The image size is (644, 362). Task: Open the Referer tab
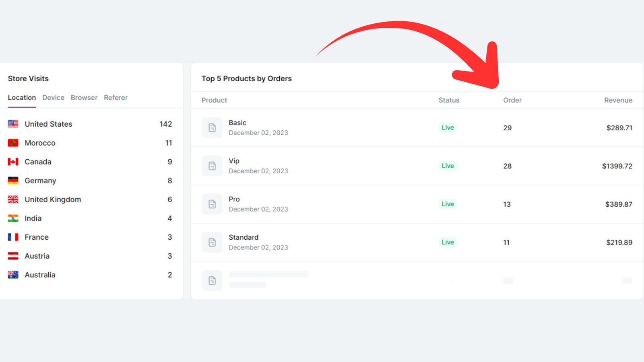tap(116, 98)
